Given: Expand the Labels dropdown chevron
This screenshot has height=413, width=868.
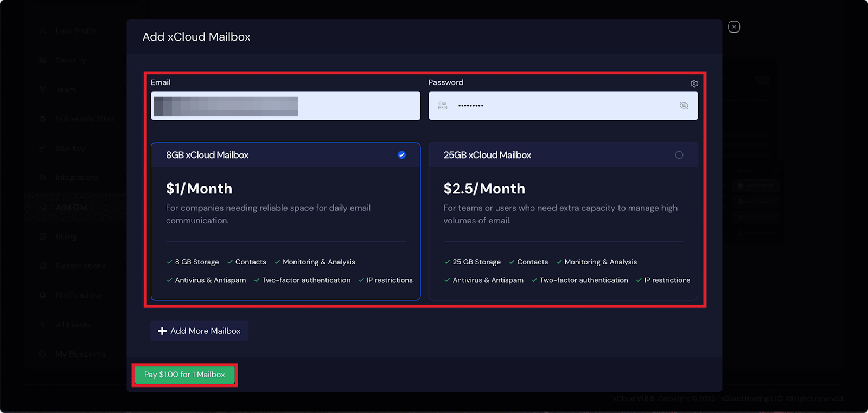Looking at the screenshot, I should [776, 171].
